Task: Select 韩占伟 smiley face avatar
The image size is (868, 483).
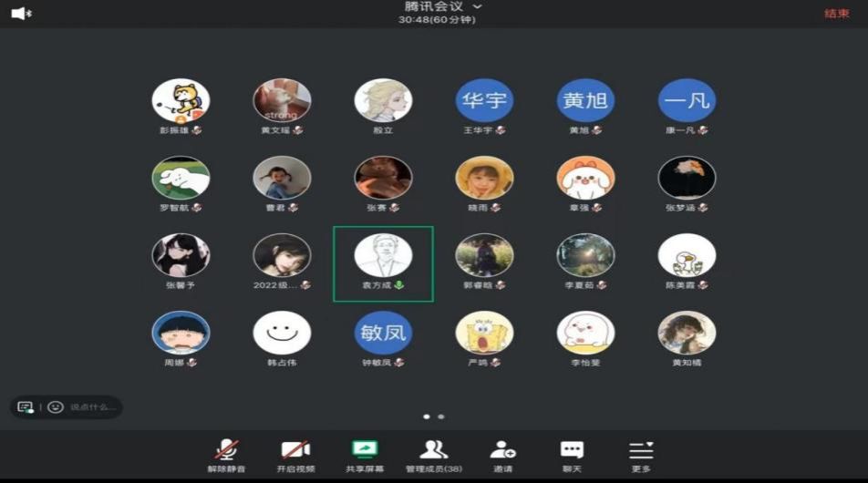Action: [x=282, y=333]
